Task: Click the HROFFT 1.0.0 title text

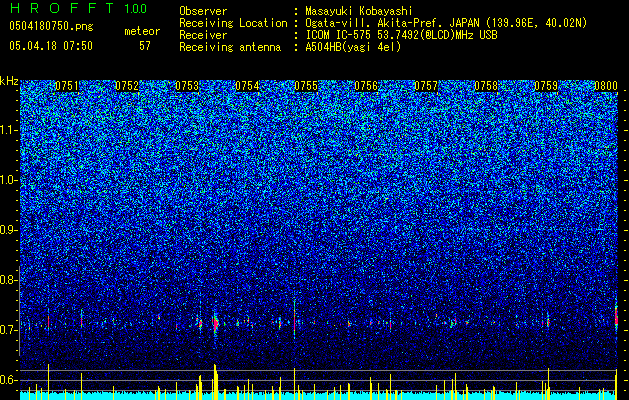Action: tap(78, 8)
